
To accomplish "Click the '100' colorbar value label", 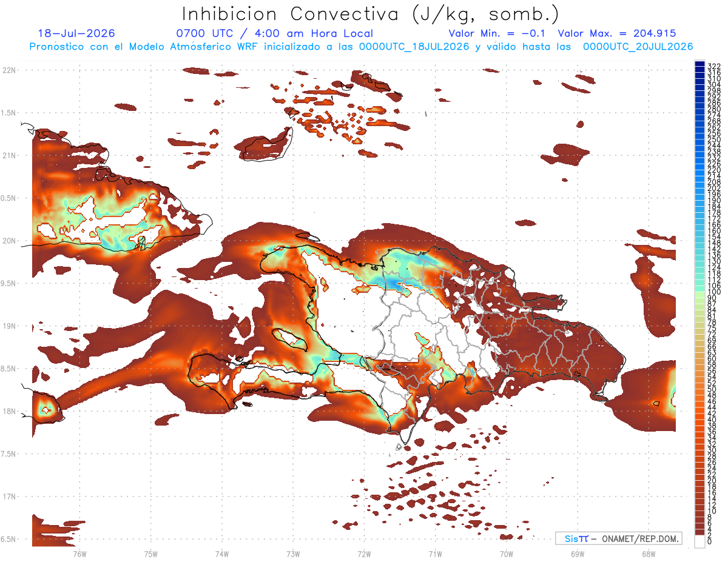I will (713, 292).
